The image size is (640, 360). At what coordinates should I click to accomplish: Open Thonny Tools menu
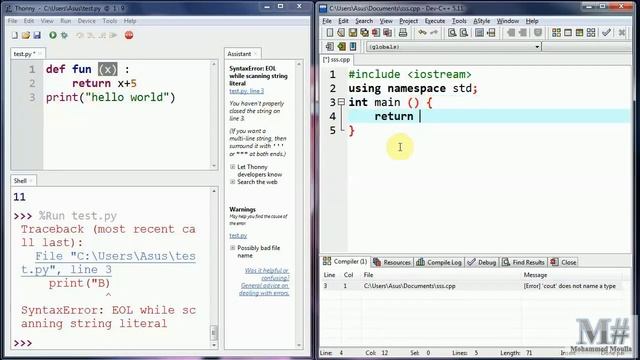pyautogui.click(x=109, y=21)
